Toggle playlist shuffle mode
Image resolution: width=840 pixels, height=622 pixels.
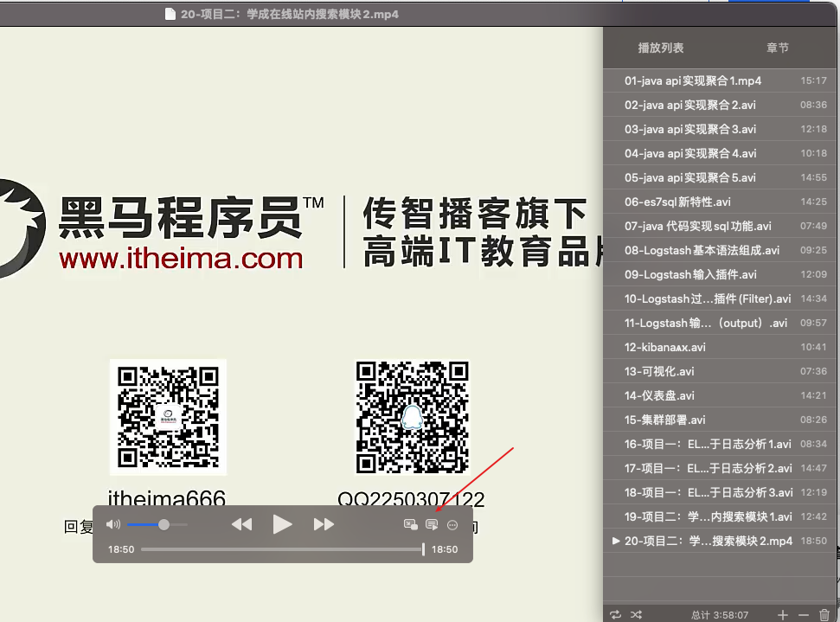click(637, 614)
